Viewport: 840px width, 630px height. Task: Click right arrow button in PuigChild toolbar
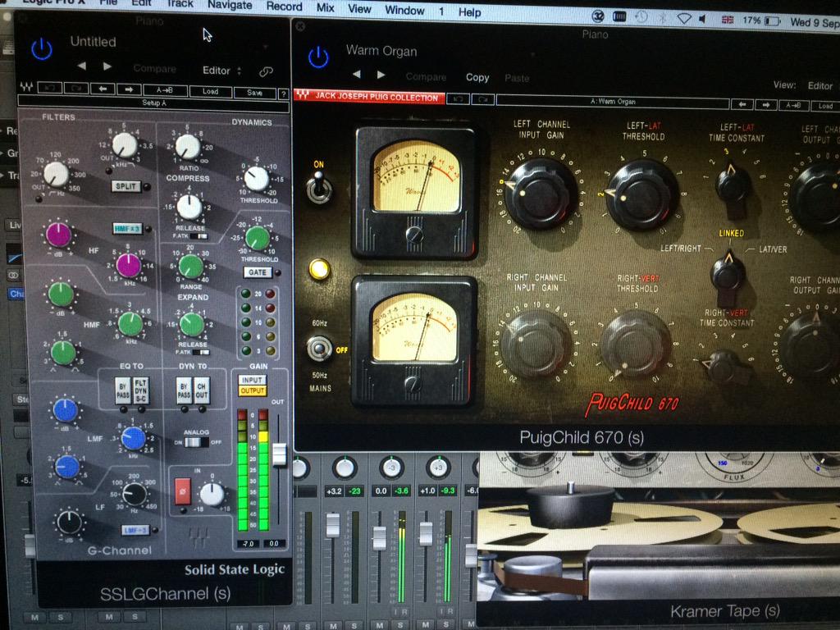[766, 105]
